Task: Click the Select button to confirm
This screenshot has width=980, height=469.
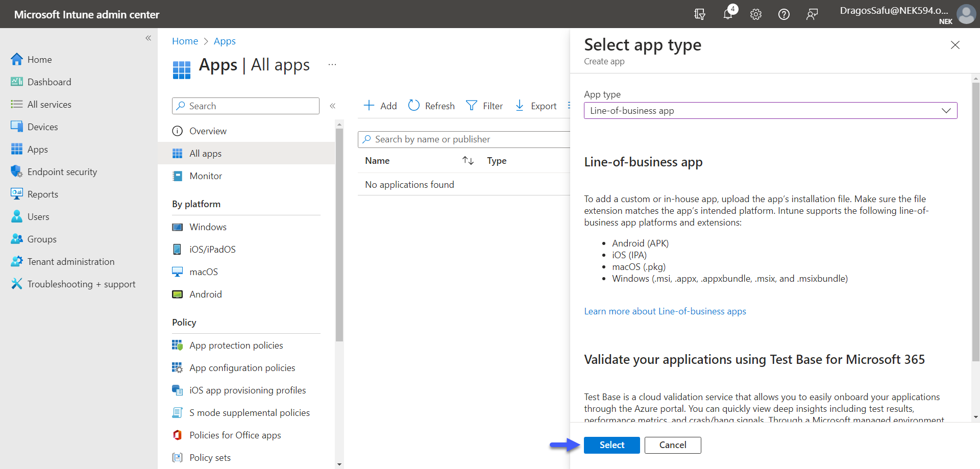Action: [x=611, y=445]
